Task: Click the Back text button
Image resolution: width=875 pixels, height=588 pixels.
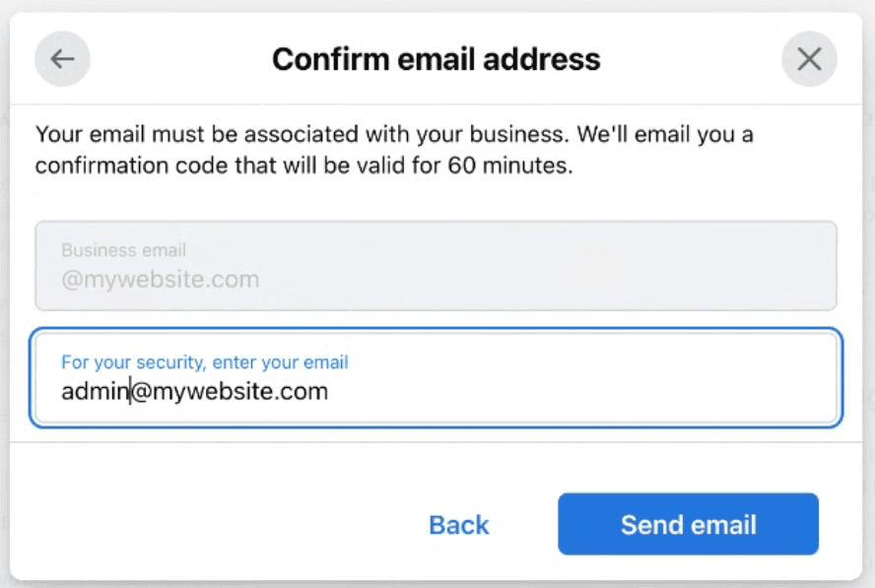Action: point(457,524)
